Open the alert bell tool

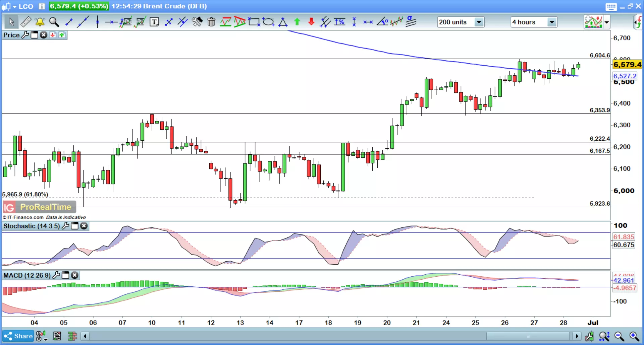click(40, 22)
